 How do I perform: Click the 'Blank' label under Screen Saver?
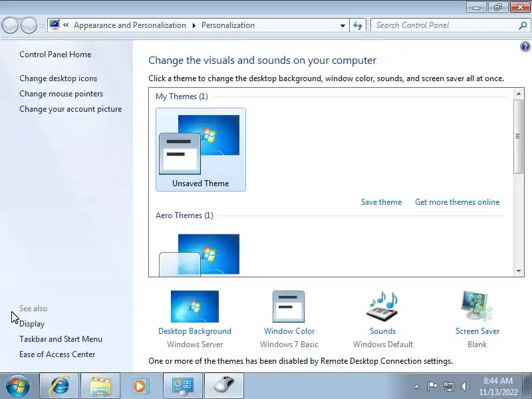[477, 344]
